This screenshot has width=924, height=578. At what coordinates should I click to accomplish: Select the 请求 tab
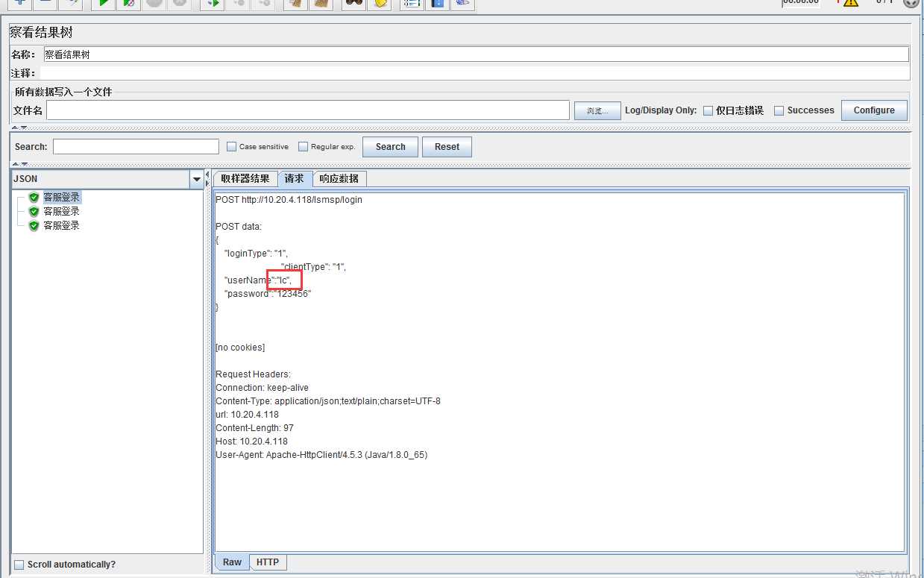pos(295,179)
